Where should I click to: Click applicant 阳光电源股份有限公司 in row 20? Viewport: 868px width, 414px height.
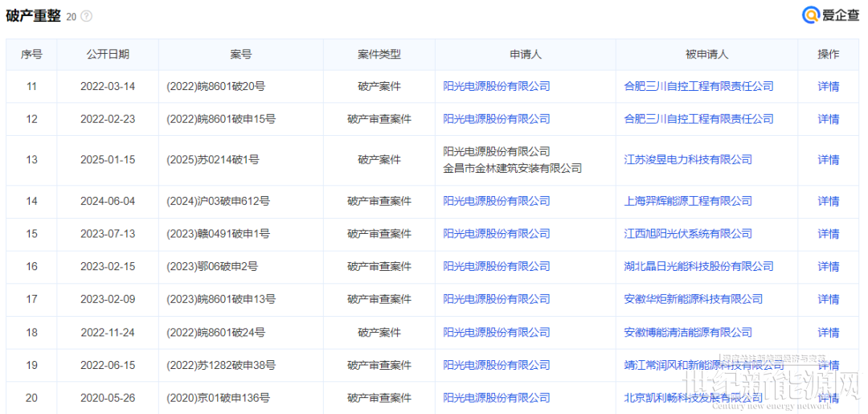(497, 398)
